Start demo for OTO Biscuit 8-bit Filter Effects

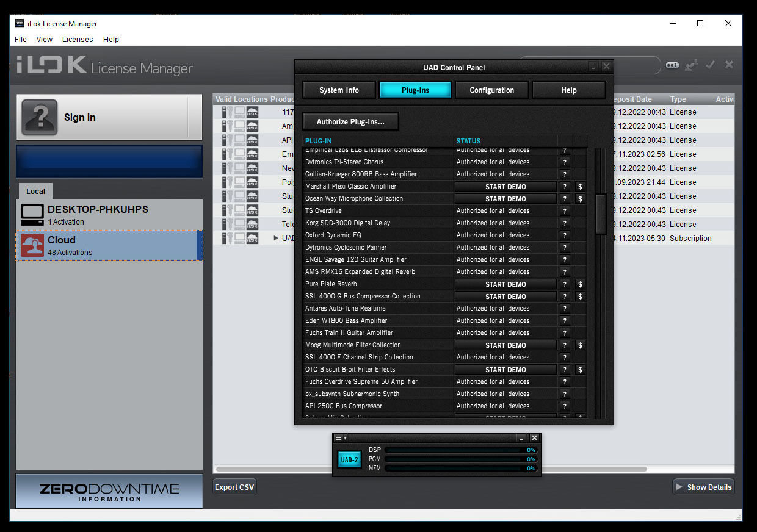point(505,370)
